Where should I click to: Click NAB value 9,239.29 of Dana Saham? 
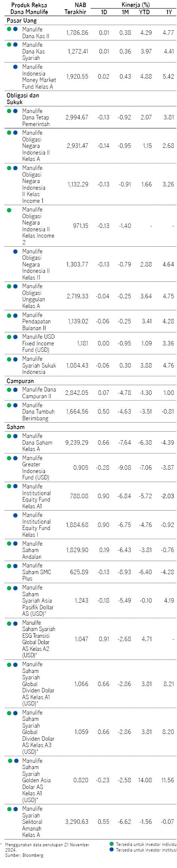pos(77,442)
